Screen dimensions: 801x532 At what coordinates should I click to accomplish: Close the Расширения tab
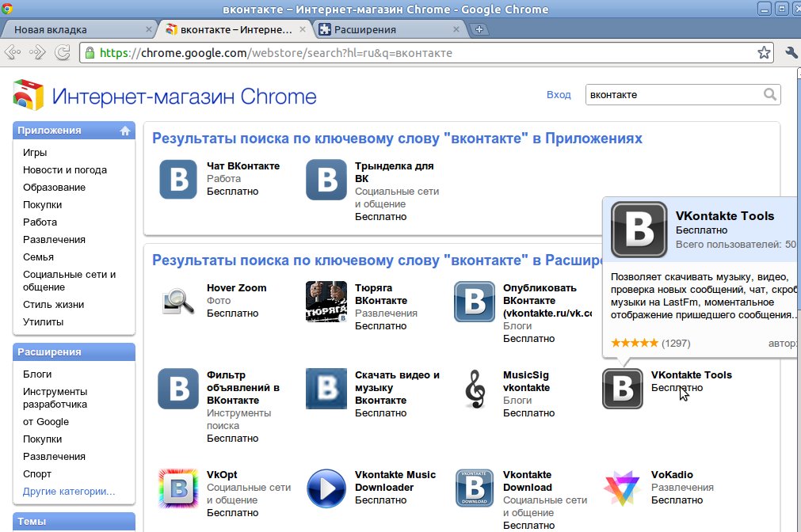(456, 29)
